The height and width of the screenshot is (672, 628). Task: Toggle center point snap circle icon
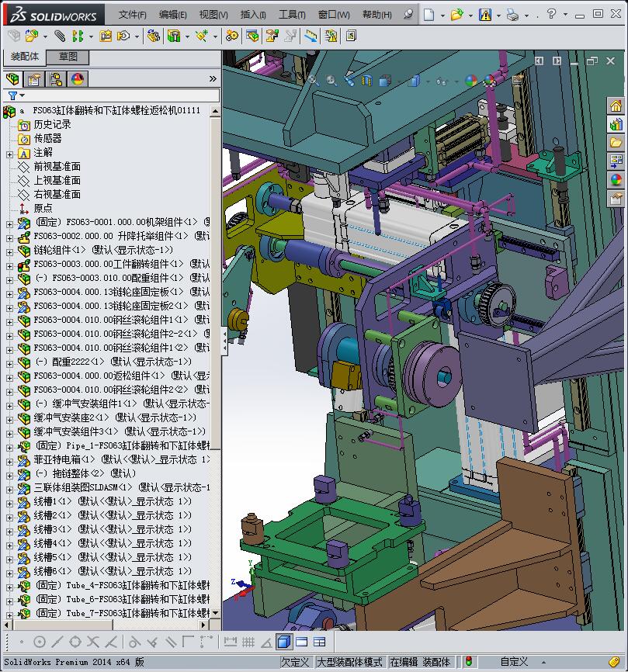coord(39,642)
